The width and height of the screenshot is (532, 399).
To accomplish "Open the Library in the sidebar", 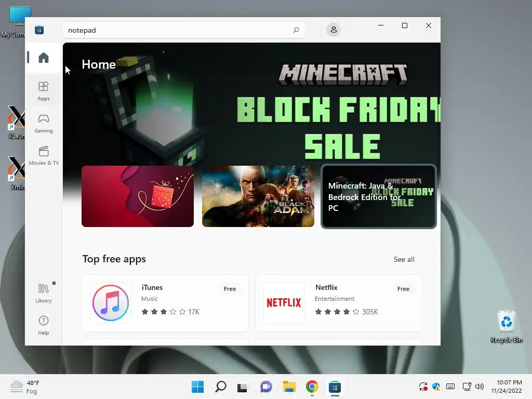I will point(44,293).
